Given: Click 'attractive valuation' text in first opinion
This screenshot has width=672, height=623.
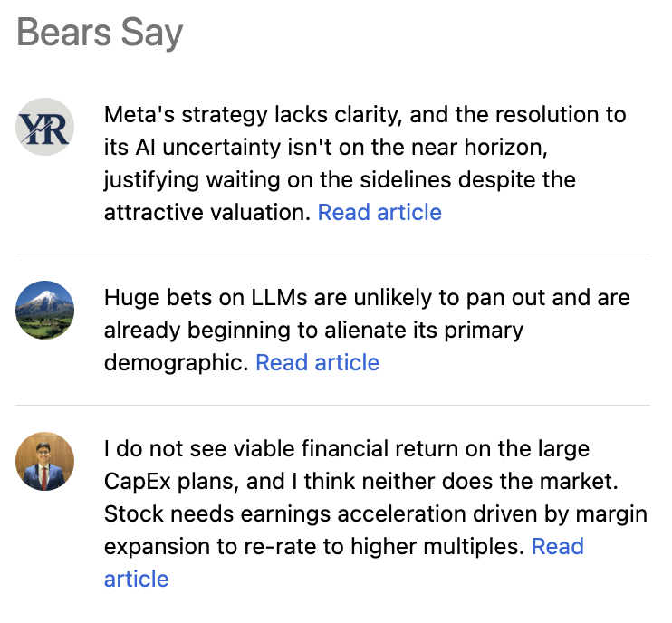Looking at the screenshot, I should (207, 212).
